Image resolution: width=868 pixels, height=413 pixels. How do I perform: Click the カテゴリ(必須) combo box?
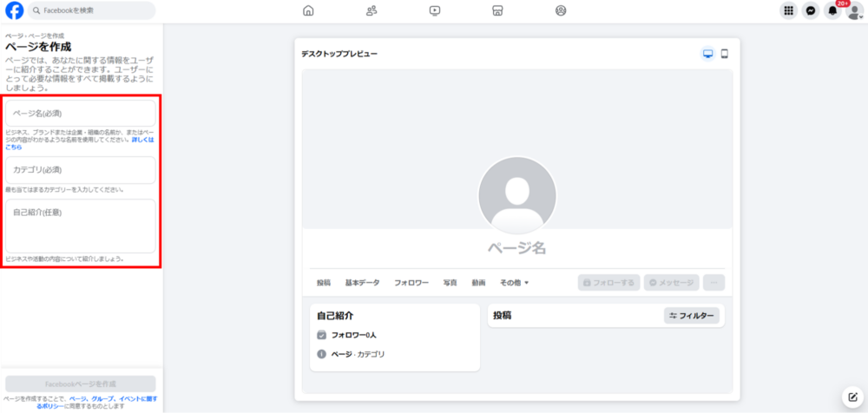tap(81, 169)
